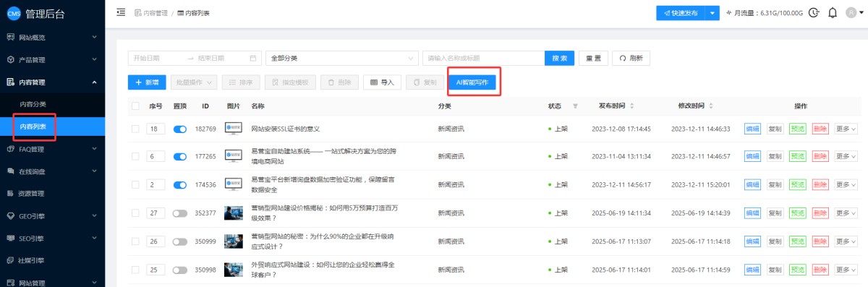Expand the 在线询盘 sidebar menu
The height and width of the screenshot is (287, 868).
click(x=52, y=171)
